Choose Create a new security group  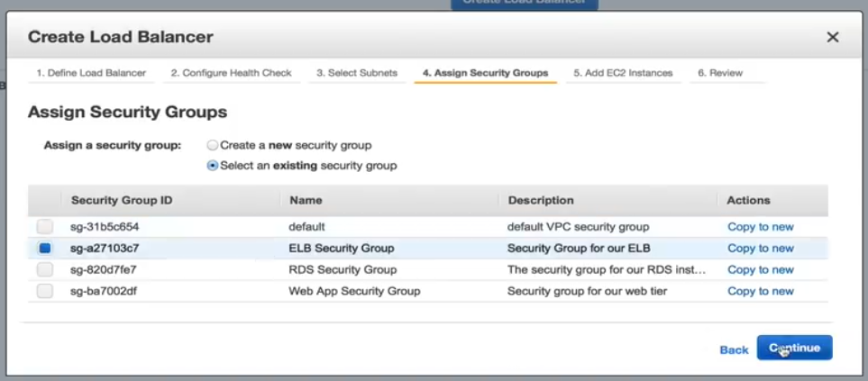click(x=213, y=145)
